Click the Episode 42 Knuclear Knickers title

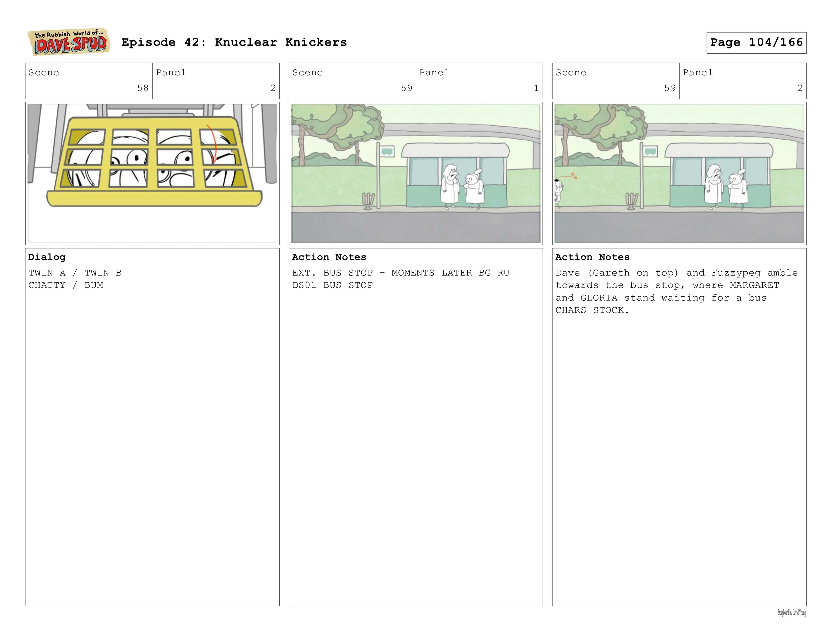(234, 42)
